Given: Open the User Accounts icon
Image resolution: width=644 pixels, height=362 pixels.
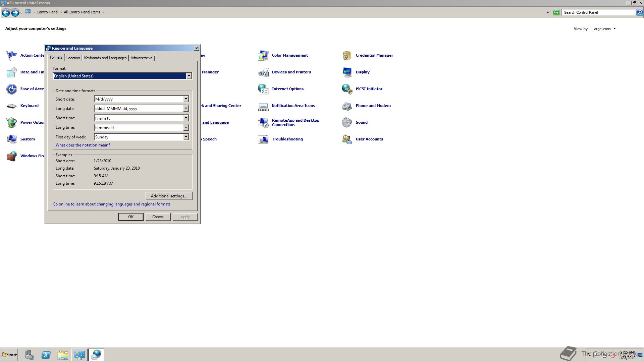Looking at the screenshot, I should (x=347, y=139).
